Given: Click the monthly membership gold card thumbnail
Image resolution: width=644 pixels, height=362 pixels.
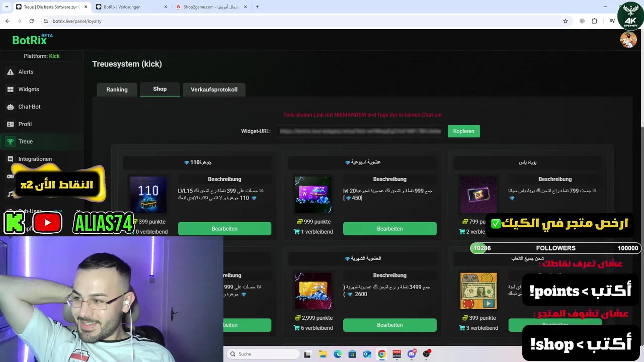Looking at the screenshot, I should [x=313, y=291].
